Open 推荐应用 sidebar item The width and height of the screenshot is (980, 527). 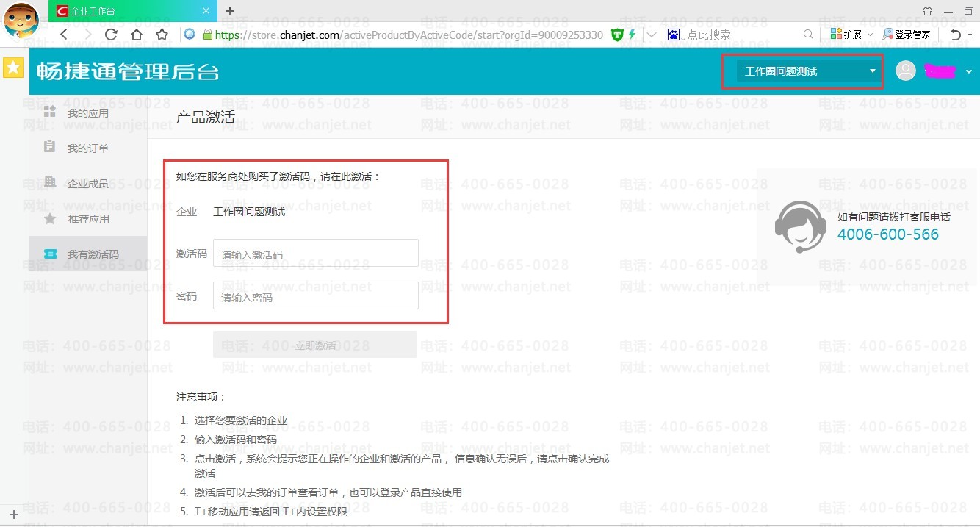pyautogui.click(x=88, y=219)
